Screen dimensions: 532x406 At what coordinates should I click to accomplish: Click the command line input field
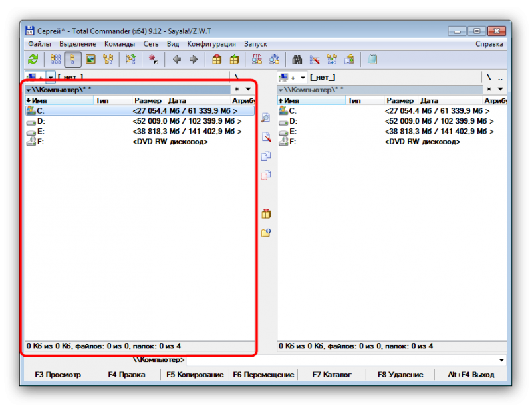[x=341, y=360]
